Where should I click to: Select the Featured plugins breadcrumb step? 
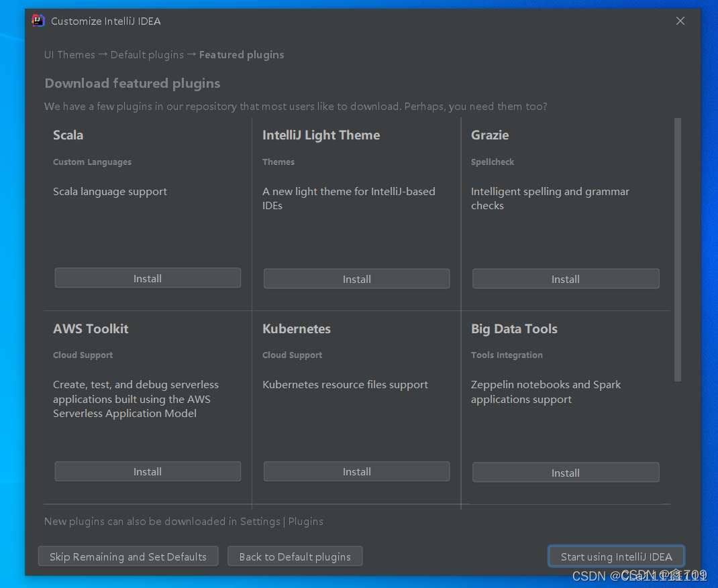click(242, 55)
